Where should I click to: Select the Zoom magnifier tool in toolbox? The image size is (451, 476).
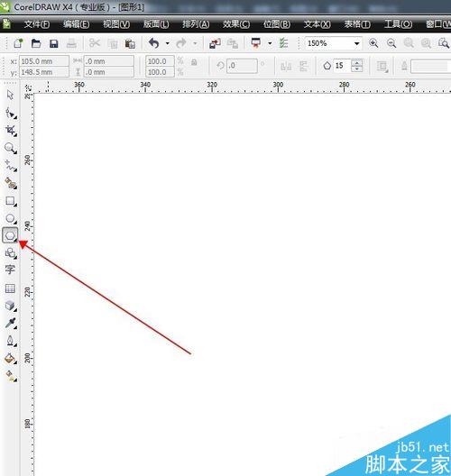pyautogui.click(x=11, y=148)
